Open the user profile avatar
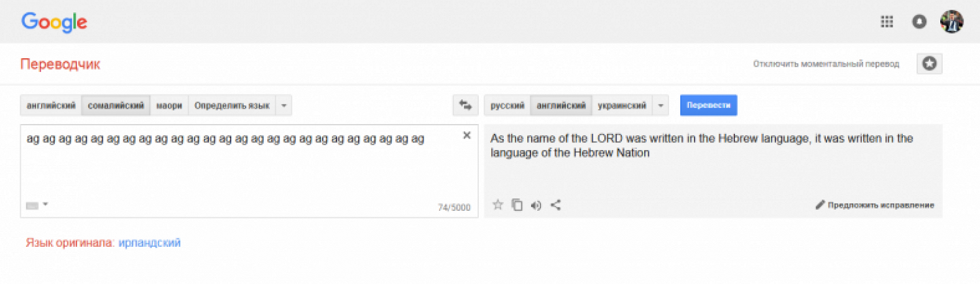This screenshot has width=980, height=284. [x=951, y=22]
